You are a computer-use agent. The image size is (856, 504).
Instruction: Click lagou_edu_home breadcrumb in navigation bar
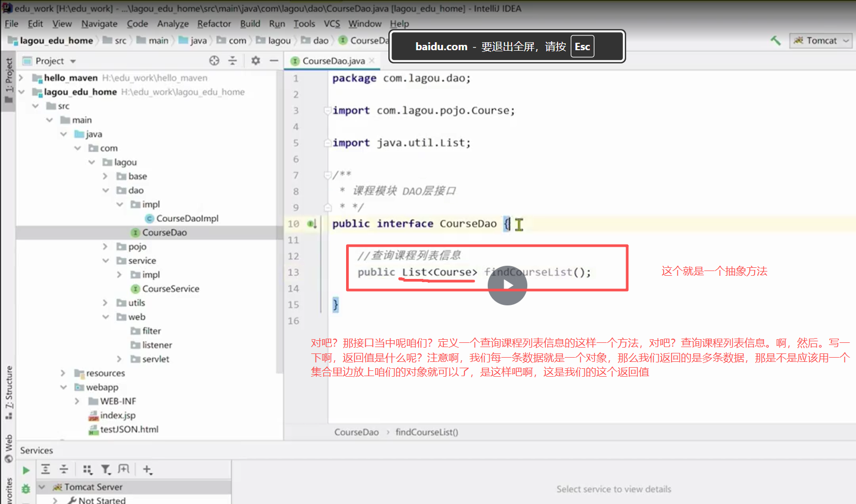(51, 41)
